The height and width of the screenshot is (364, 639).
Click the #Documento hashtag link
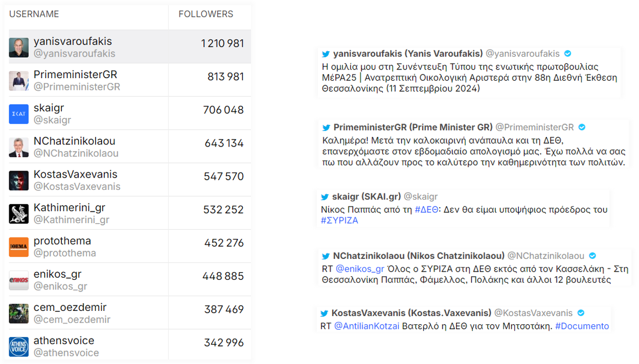(x=582, y=326)
